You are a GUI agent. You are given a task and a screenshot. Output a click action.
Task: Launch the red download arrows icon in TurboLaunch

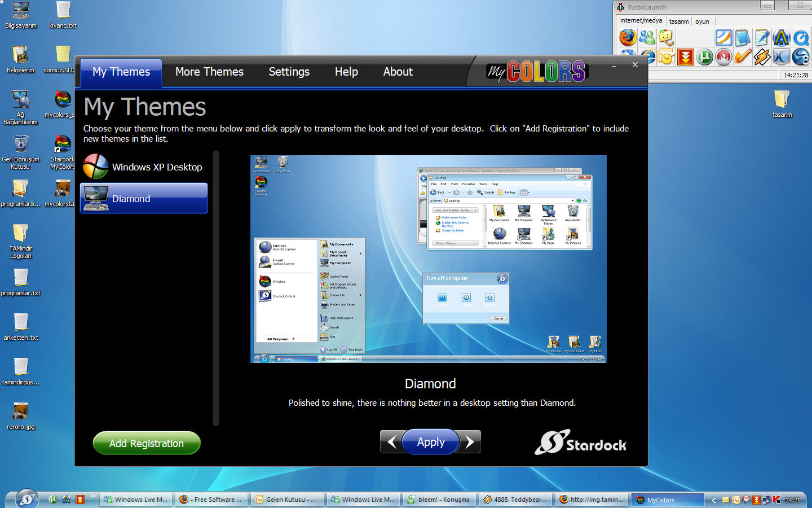click(x=686, y=57)
